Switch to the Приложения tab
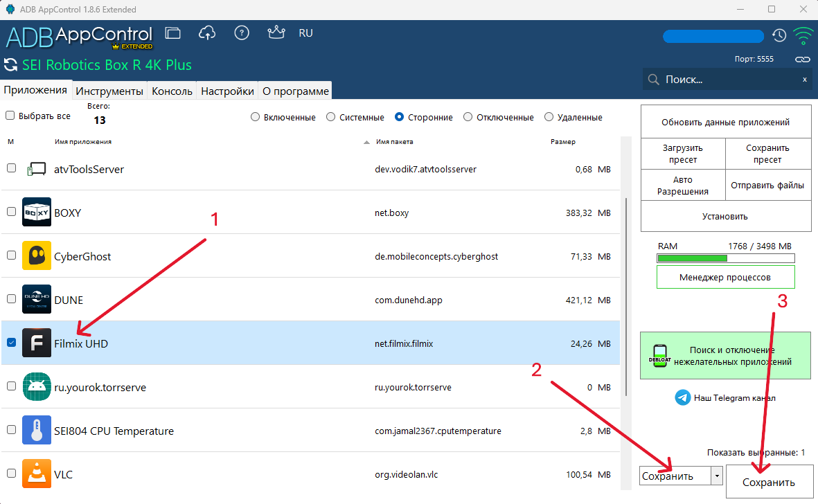The height and width of the screenshot is (504, 818). [35, 90]
